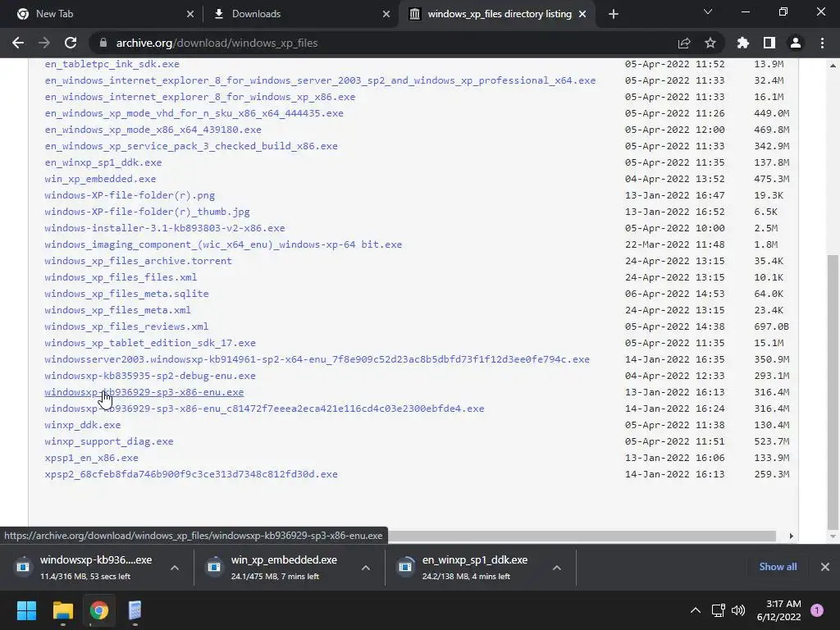The height and width of the screenshot is (630, 840).
Task: Open the Chrome extensions puzzle icon
Action: click(743, 43)
